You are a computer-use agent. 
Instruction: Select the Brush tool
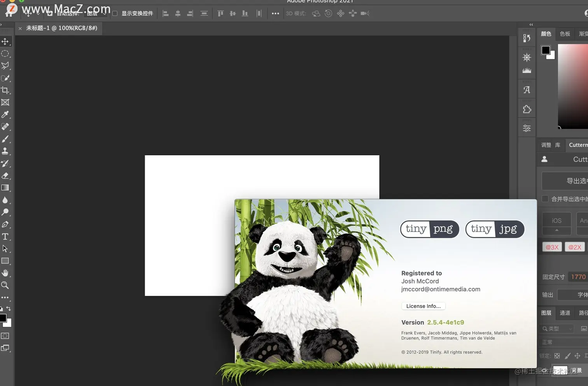coord(5,139)
